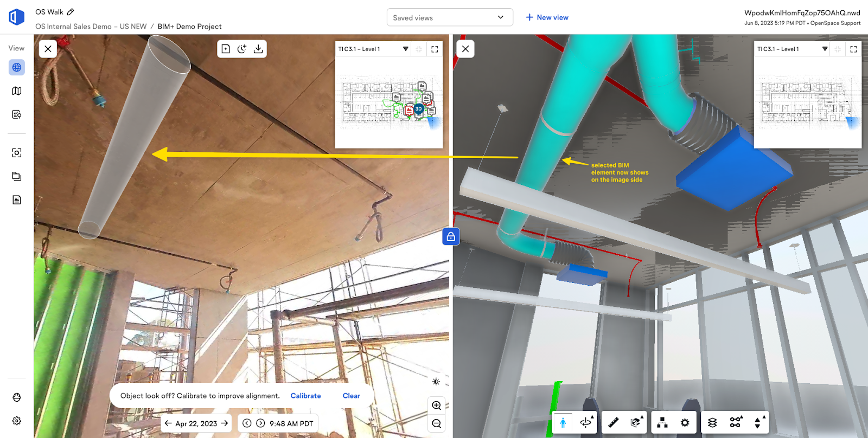Image resolution: width=868 pixels, height=438 pixels.
Task: Open the BIM model browser tree
Action: point(662,423)
